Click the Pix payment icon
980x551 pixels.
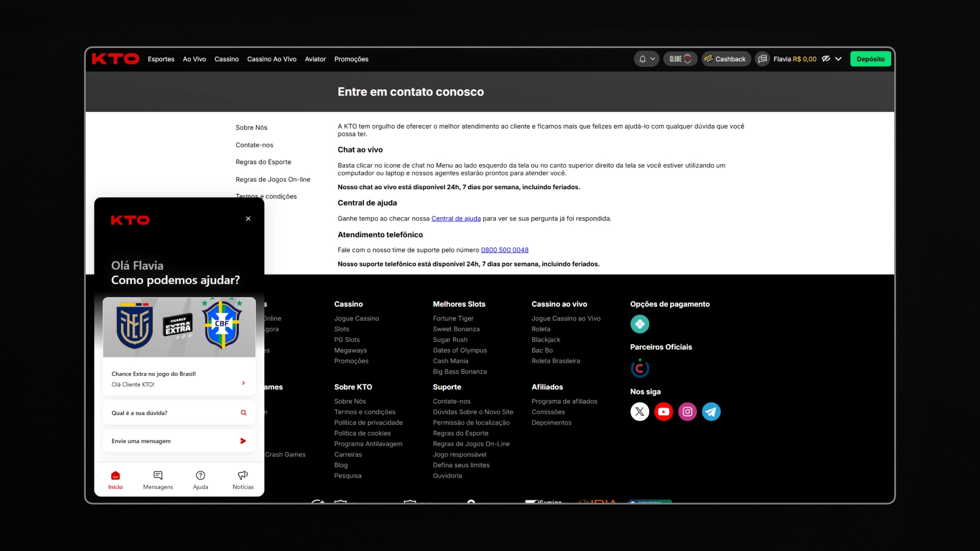(x=640, y=324)
